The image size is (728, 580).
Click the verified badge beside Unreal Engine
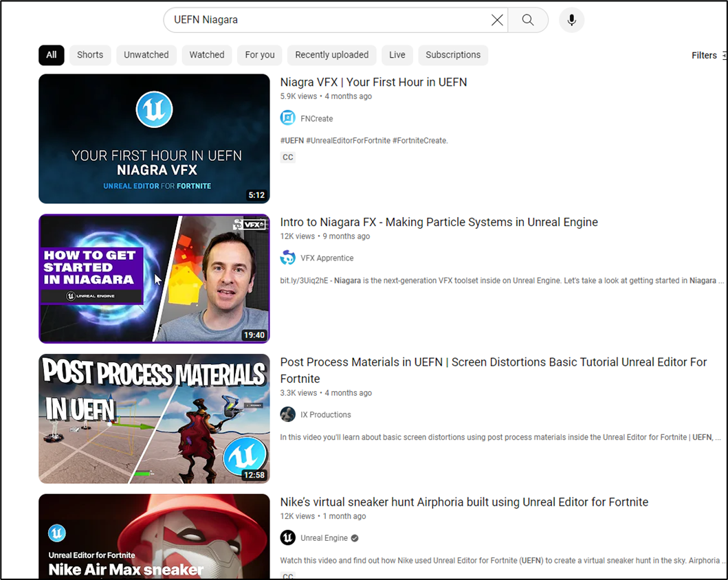(355, 538)
